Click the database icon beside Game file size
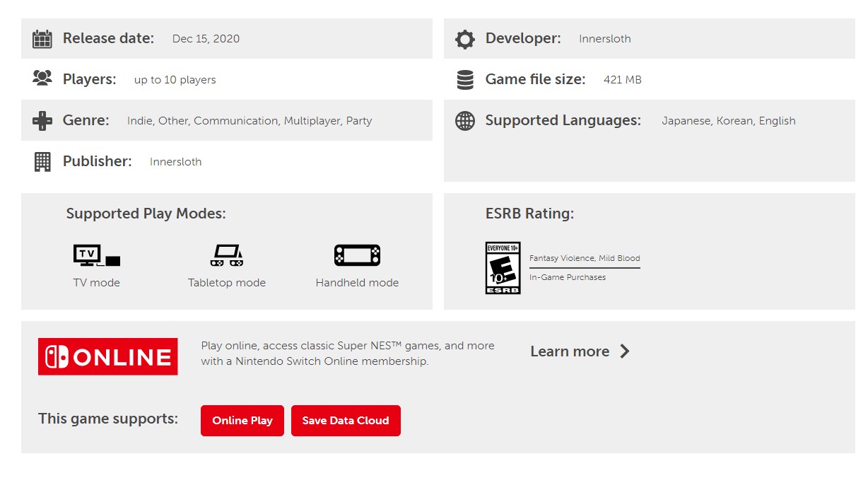The image size is (868, 478). [x=465, y=80]
